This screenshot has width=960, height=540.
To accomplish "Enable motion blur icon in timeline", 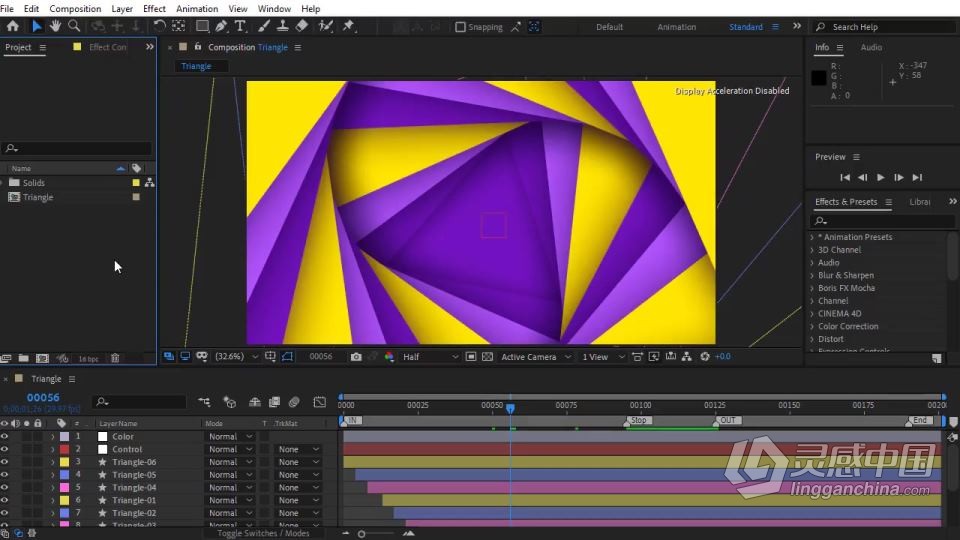I will click(294, 402).
